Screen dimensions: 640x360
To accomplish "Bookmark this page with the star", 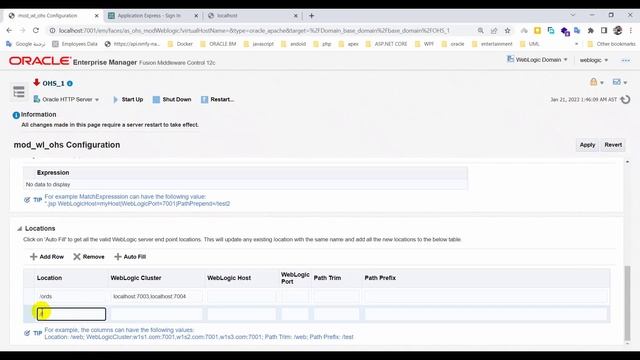I will (507, 31).
